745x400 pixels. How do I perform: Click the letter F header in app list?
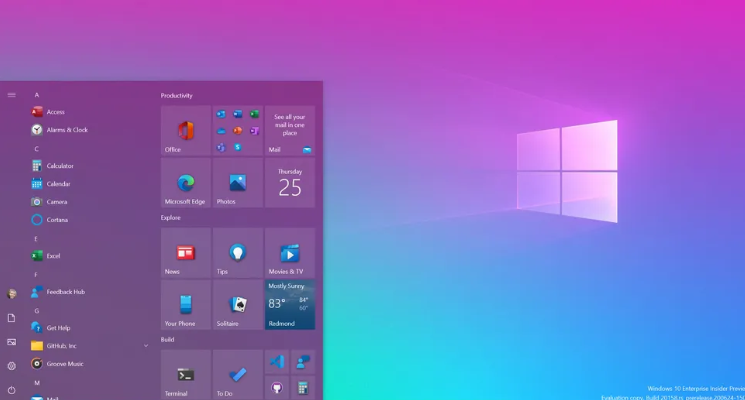pos(36,275)
